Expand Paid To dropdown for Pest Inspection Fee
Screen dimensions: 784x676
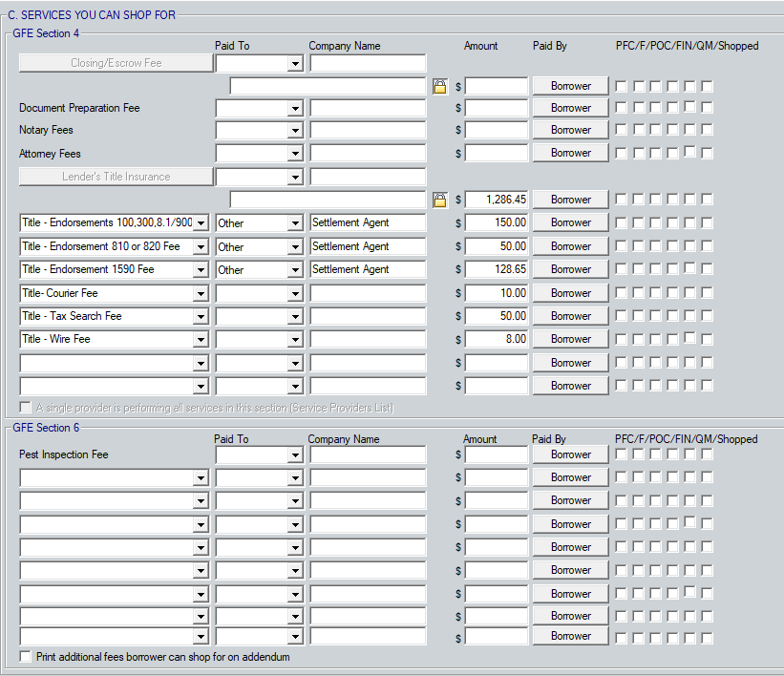[295, 455]
